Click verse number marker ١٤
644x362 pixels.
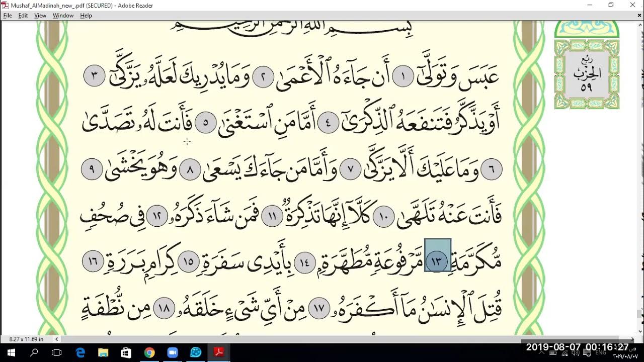[x=304, y=262]
